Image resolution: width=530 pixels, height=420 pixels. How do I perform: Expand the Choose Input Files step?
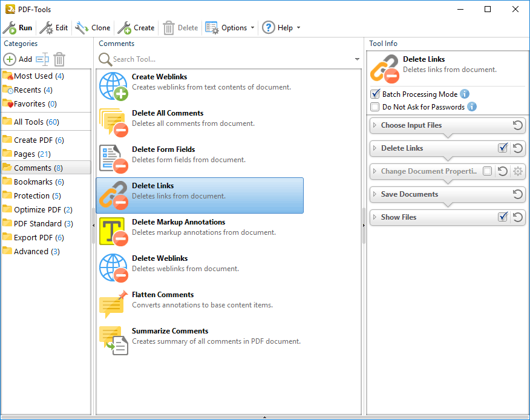point(375,125)
